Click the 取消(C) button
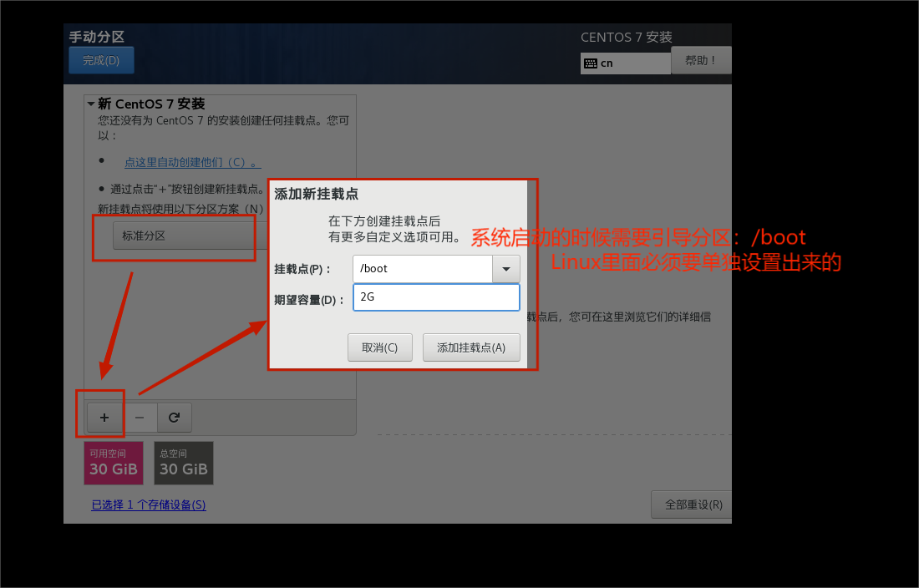Viewport: 919px width, 588px height. [x=380, y=348]
